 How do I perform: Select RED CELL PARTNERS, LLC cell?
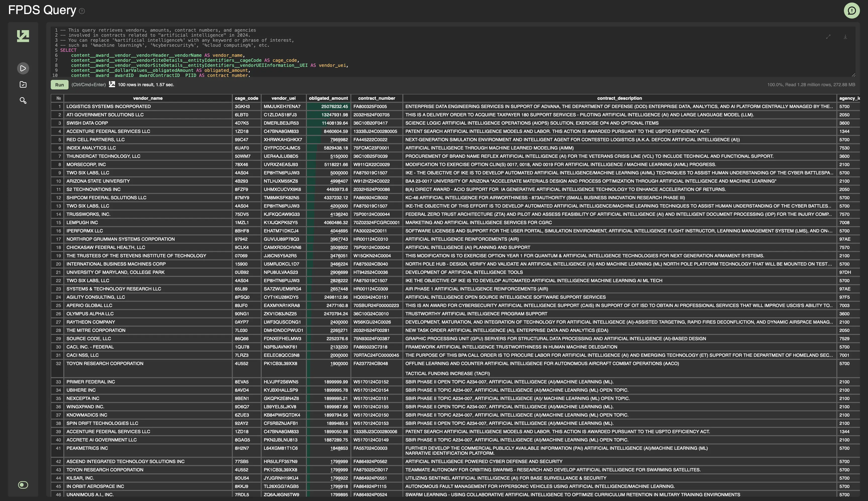[x=148, y=140]
